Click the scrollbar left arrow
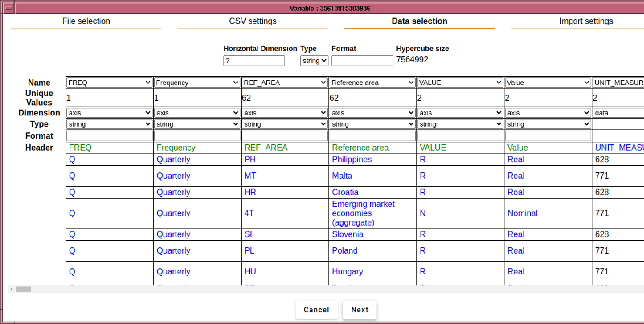644x324 pixels. click(x=12, y=289)
